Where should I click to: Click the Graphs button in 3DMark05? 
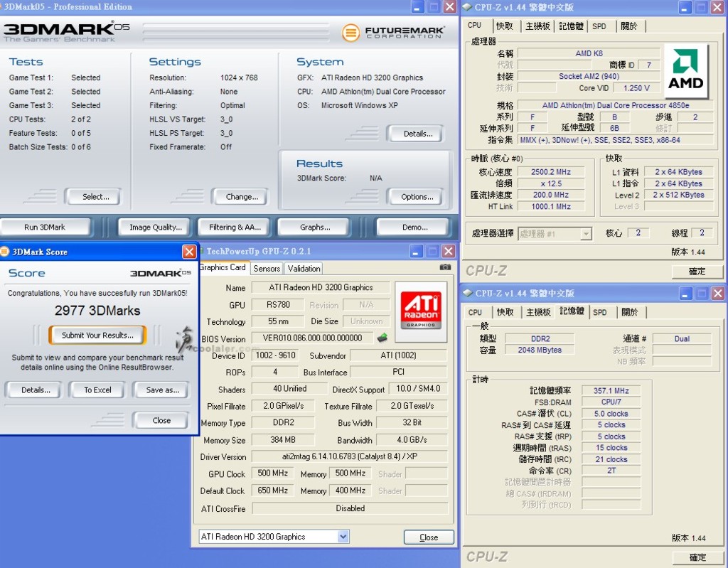pyautogui.click(x=314, y=227)
